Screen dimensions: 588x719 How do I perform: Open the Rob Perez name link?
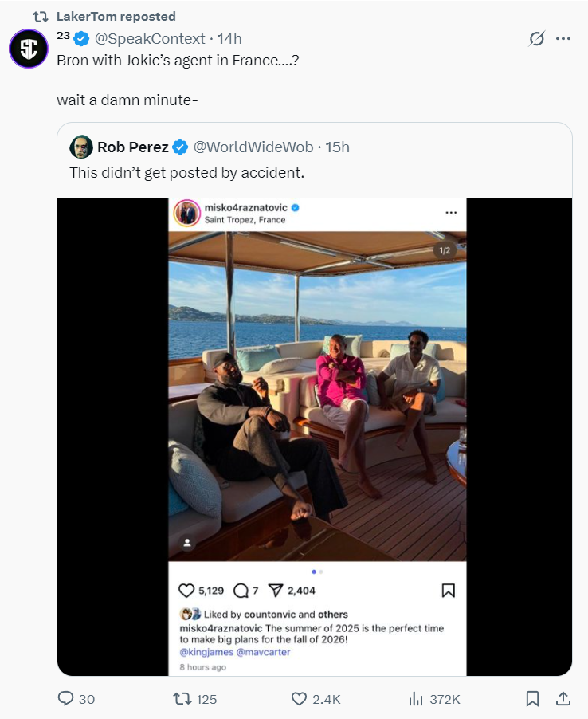click(x=133, y=147)
